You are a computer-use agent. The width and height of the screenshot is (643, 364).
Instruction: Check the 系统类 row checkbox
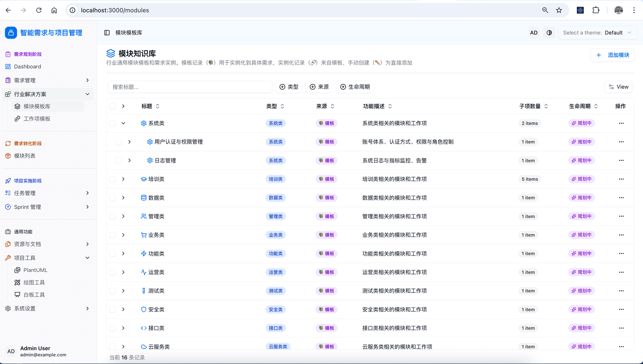point(112,123)
